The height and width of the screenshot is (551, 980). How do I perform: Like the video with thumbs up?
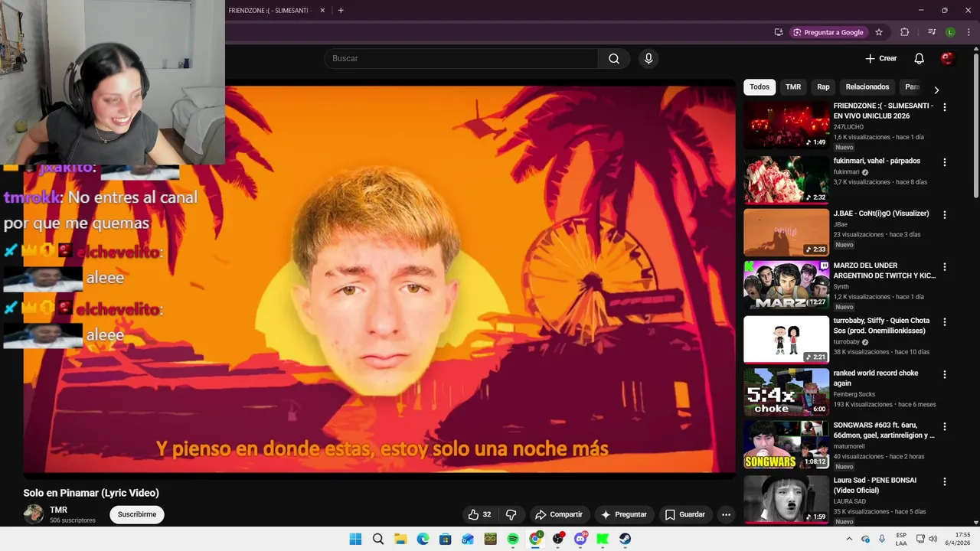click(x=480, y=515)
